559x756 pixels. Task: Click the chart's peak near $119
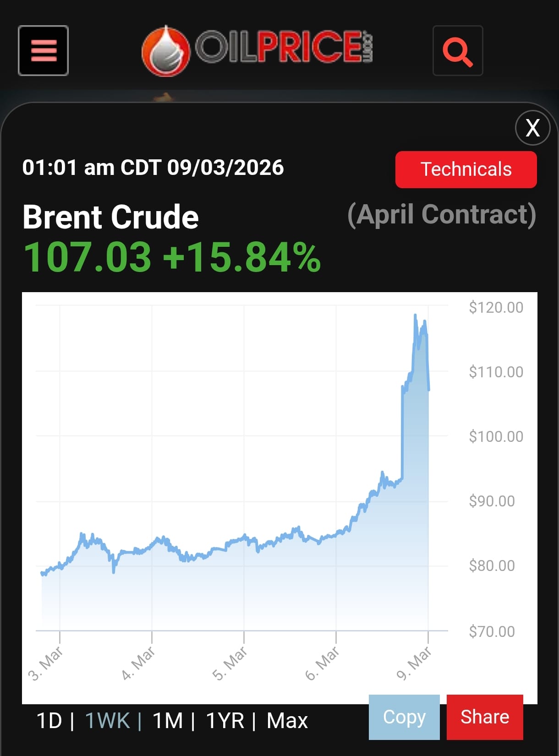(415, 315)
